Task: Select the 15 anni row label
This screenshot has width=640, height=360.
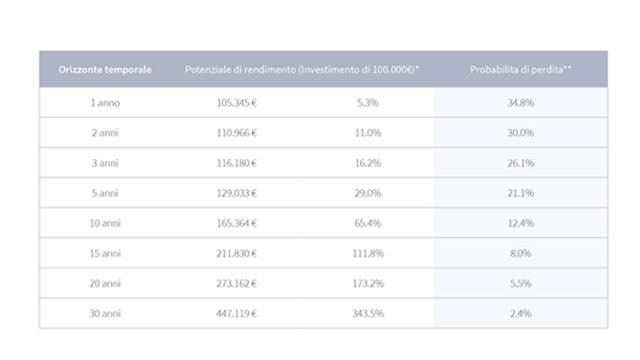Action: tap(105, 253)
